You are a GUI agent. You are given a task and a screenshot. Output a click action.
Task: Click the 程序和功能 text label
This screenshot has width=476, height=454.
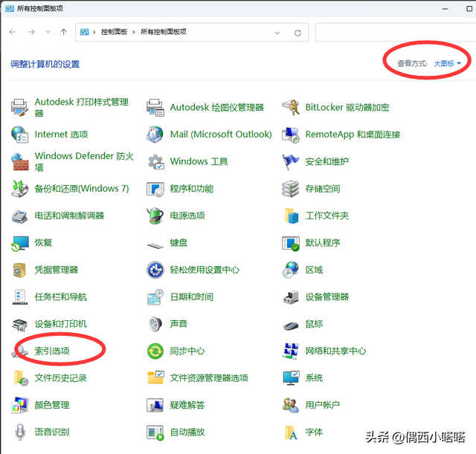(x=192, y=189)
